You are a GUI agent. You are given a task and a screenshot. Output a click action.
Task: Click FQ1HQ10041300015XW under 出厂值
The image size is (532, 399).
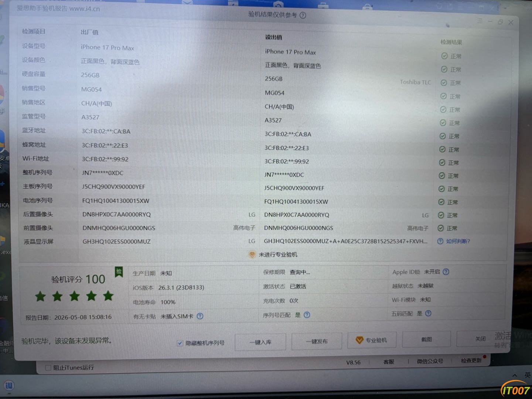pyautogui.click(x=116, y=201)
